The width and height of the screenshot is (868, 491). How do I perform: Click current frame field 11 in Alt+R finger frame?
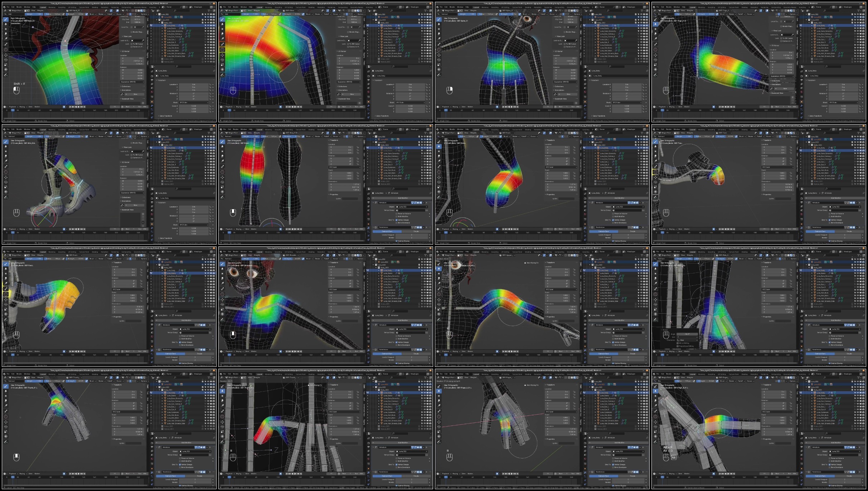[x=765, y=473]
